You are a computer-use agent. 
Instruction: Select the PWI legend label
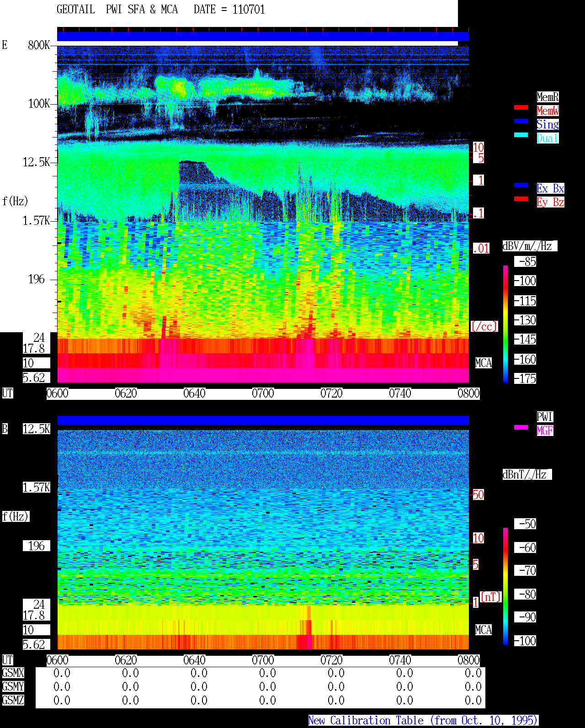[545, 417]
